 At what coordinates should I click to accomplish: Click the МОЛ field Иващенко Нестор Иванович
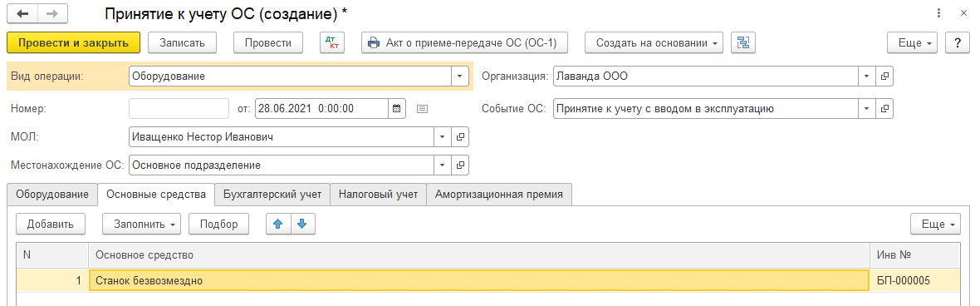(x=282, y=136)
